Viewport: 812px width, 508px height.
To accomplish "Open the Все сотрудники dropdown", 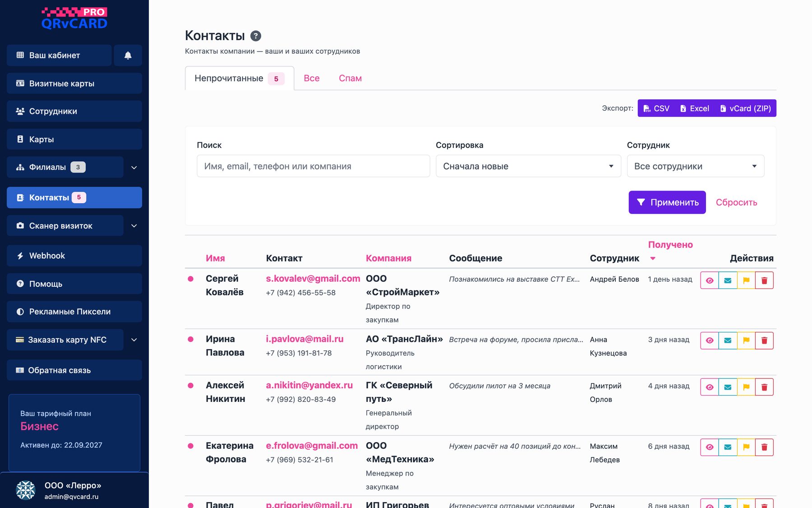I will click(x=696, y=166).
